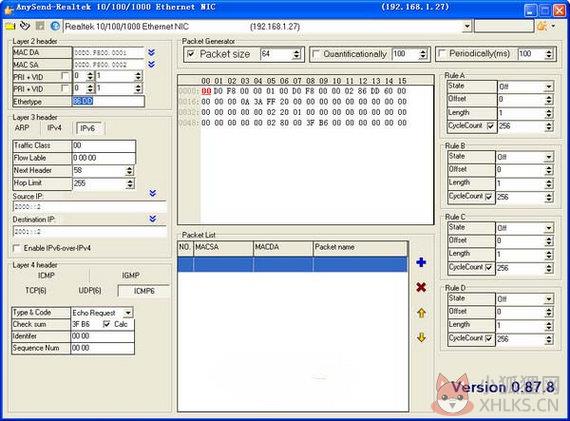Screen dimensions: 570x421
Task: Toggle the Packet size checkbox
Action: (x=191, y=54)
